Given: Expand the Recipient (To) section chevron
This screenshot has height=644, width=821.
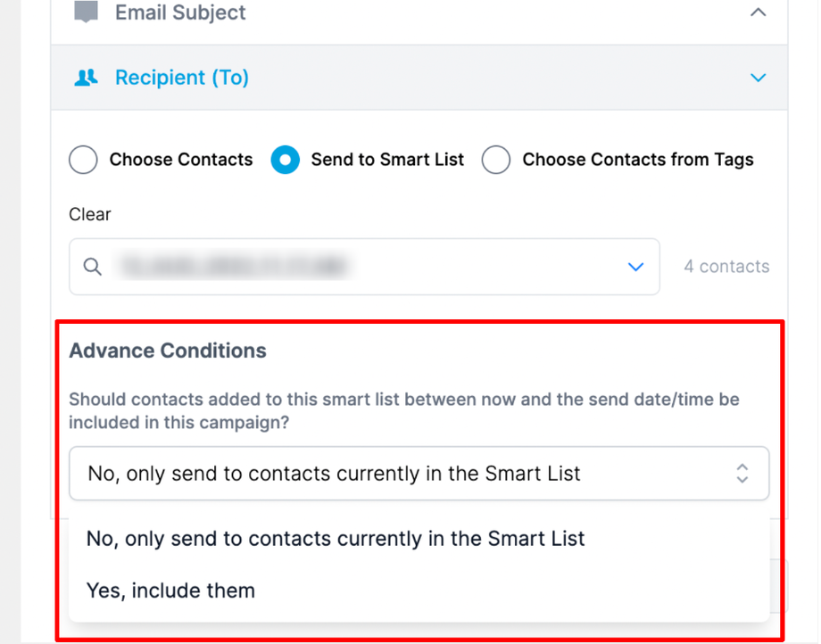Looking at the screenshot, I should pyautogui.click(x=758, y=78).
